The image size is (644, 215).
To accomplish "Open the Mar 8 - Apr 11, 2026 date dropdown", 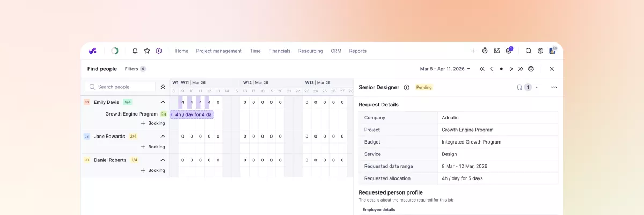I will (x=445, y=69).
